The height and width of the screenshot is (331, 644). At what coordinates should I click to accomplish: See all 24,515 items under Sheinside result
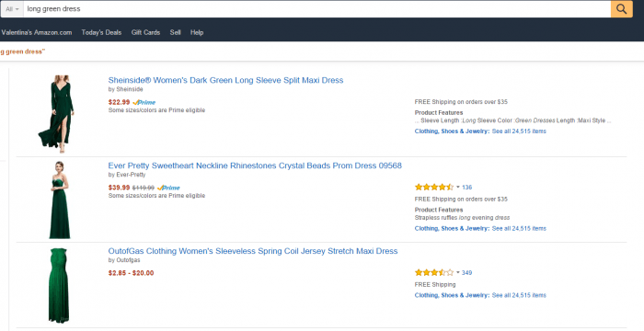pos(519,131)
